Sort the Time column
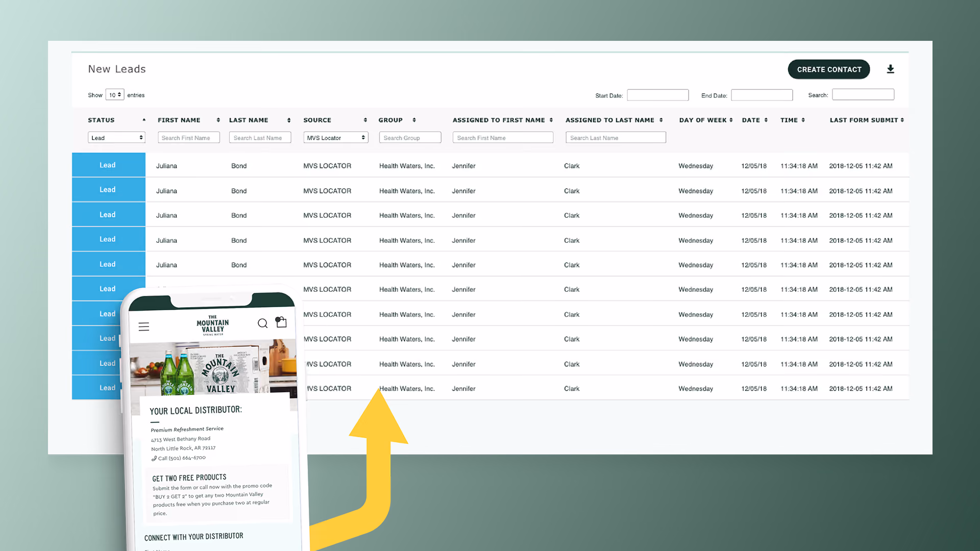The width and height of the screenshot is (980, 551). [803, 120]
